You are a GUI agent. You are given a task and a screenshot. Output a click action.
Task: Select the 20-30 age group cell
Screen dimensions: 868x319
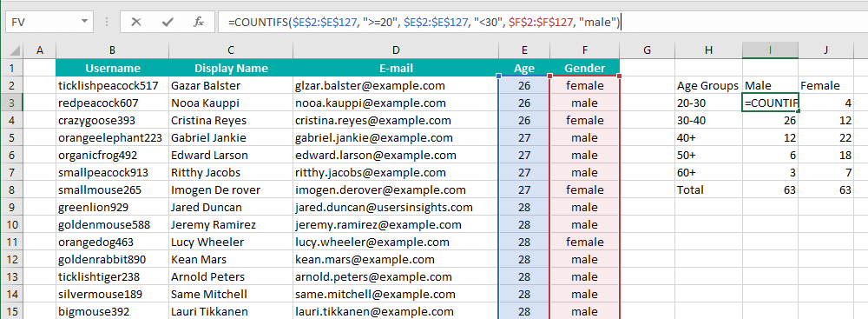tap(708, 103)
